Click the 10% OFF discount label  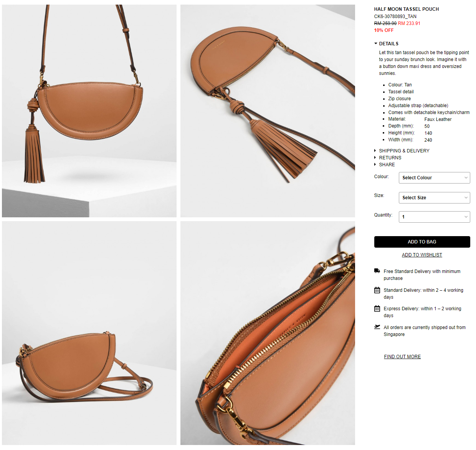(x=384, y=30)
